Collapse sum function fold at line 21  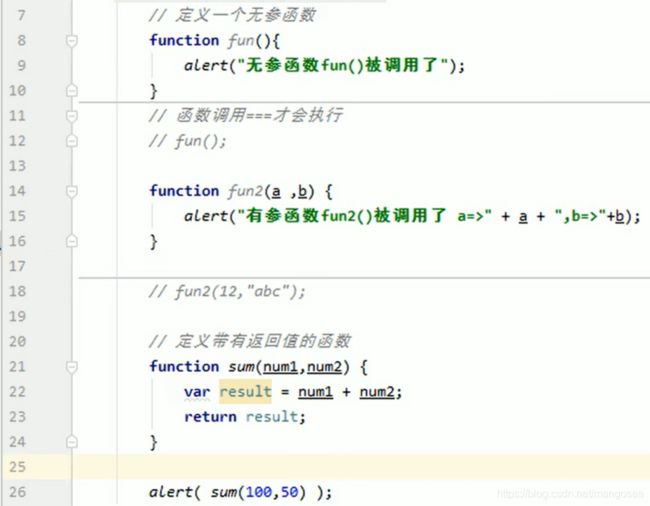(x=72, y=367)
